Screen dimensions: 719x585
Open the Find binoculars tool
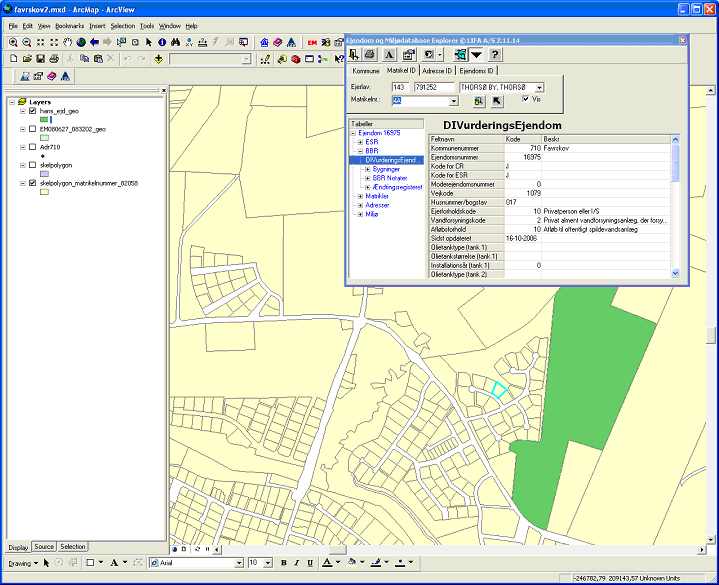(175, 42)
